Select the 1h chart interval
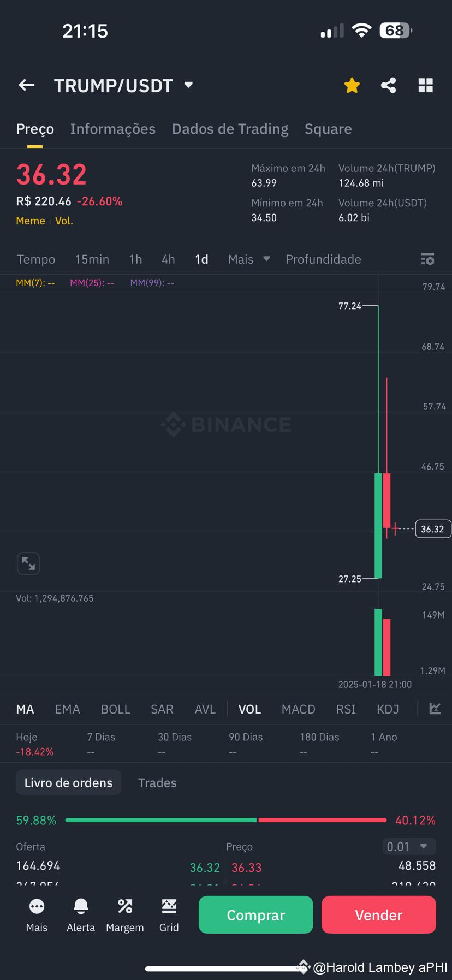The image size is (452, 980). 135,259
